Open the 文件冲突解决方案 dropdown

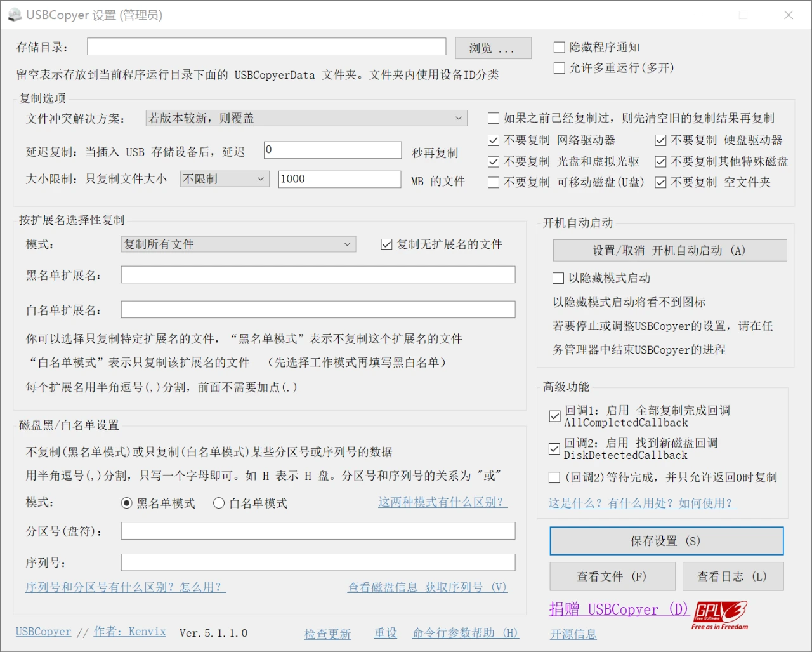[x=306, y=118]
